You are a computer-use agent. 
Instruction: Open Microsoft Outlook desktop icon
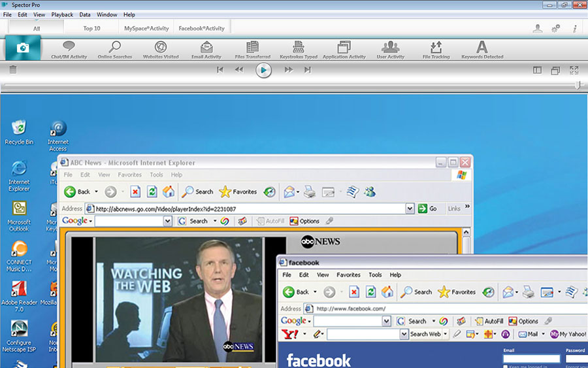[x=19, y=216]
